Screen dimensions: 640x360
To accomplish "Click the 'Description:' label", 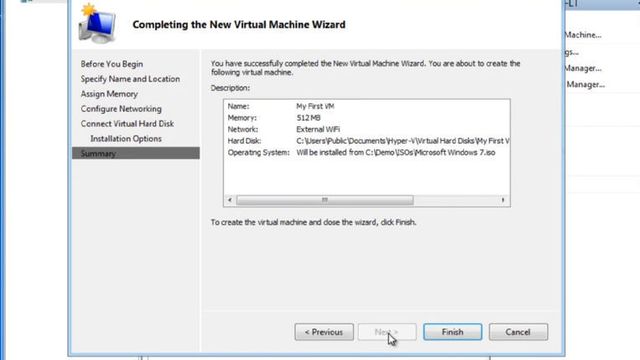I will (x=230, y=88).
